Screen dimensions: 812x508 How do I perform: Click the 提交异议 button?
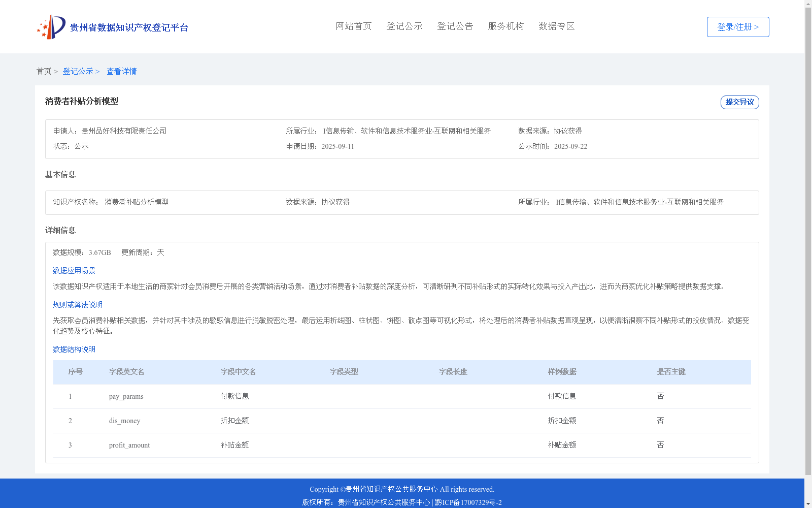click(x=740, y=102)
